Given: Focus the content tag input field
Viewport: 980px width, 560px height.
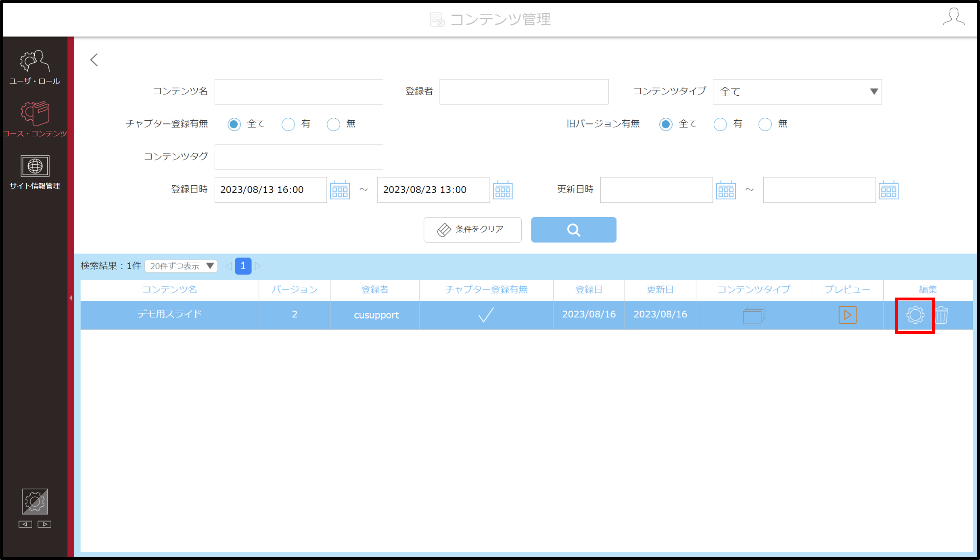Looking at the screenshot, I should [299, 157].
